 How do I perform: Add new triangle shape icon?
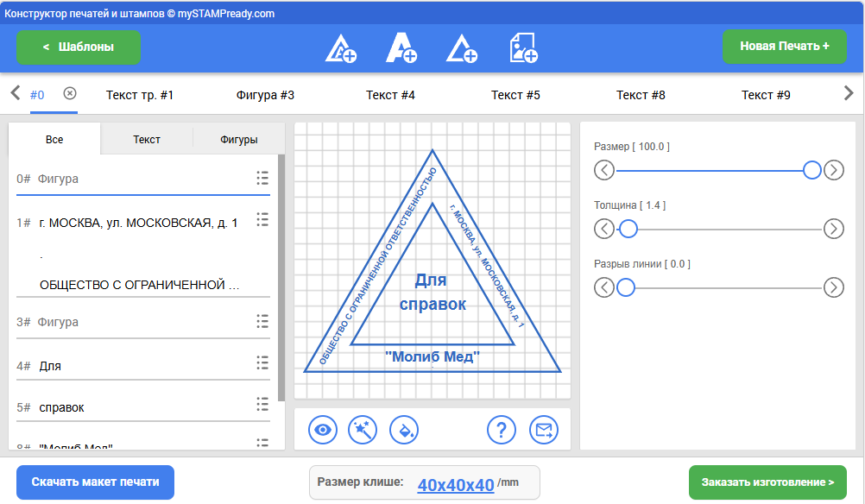(462, 48)
